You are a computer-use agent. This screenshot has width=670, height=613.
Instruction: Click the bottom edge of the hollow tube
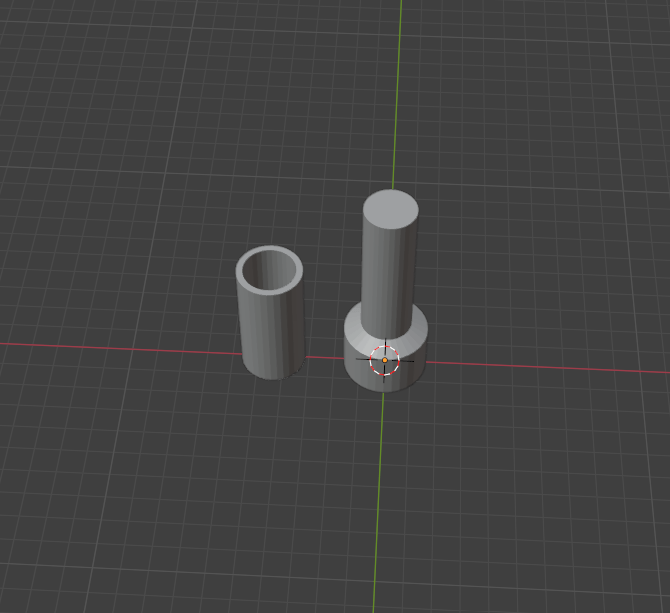pyautogui.click(x=273, y=376)
